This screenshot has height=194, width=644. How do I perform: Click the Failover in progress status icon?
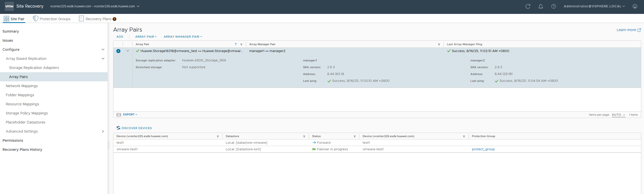[314, 149]
